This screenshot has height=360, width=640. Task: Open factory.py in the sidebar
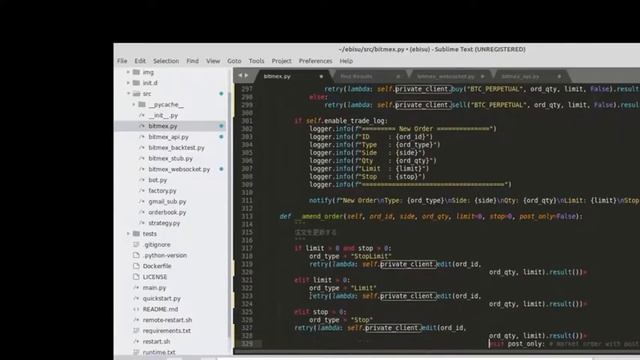[x=162, y=191]
